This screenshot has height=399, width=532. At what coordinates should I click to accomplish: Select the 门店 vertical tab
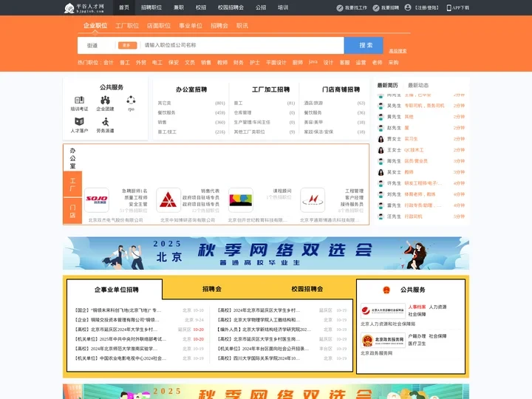[x=72, y=211]
